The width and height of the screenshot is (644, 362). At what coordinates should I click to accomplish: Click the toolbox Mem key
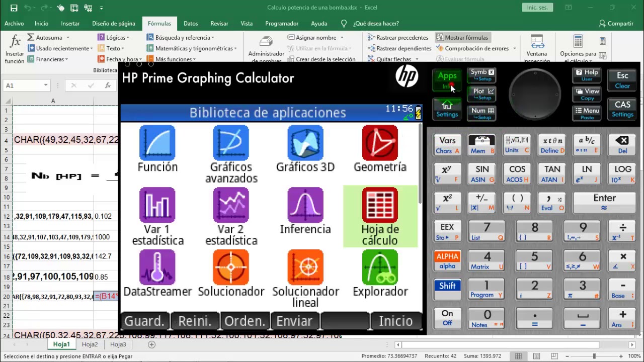(x=481, y=145)
